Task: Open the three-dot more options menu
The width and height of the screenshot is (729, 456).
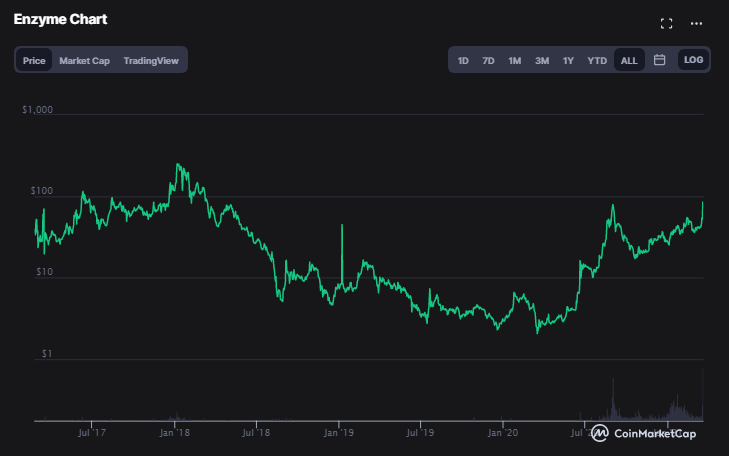Action: point(697,23)
